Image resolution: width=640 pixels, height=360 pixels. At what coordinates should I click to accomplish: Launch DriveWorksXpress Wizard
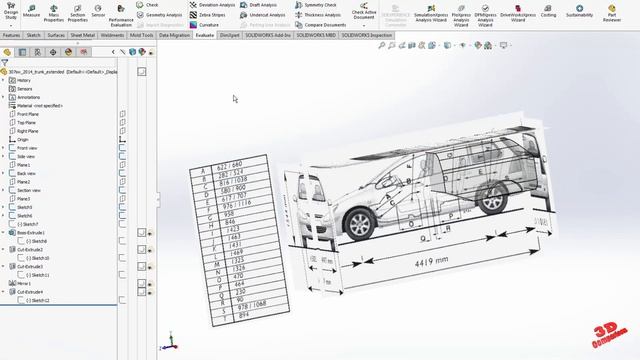pyautogui.click(x=518, y=13)
